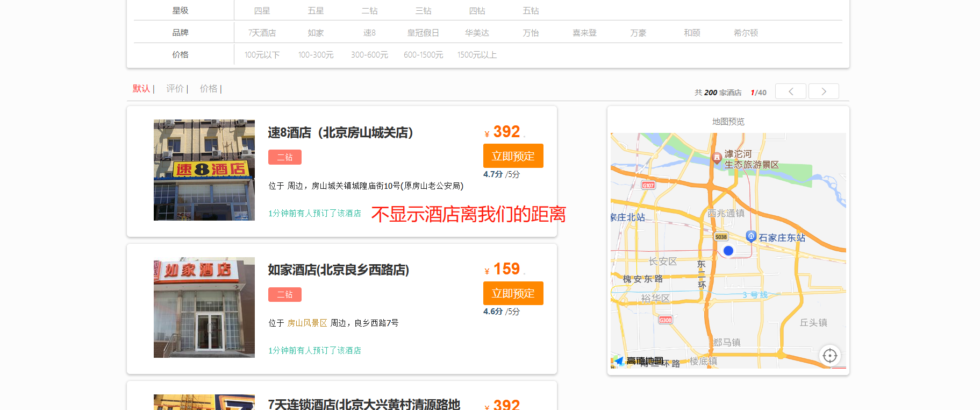This screenshot has height=410, width=980.
Task: Select brand 速8 filter
Action: [370, 33]
